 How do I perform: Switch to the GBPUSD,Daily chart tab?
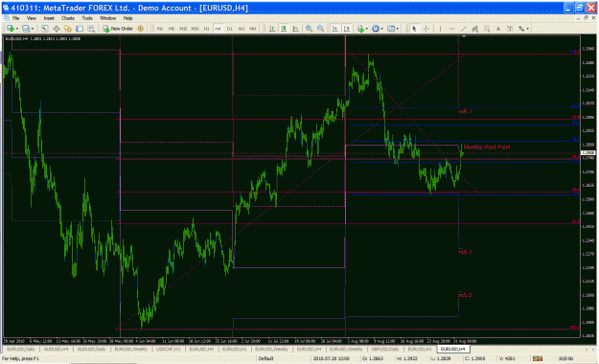click(x=385, y=349)
